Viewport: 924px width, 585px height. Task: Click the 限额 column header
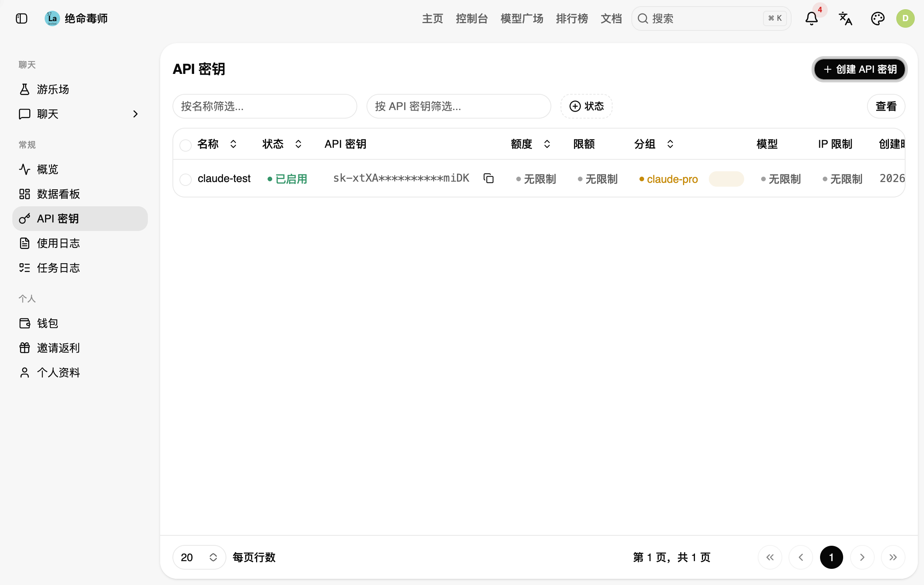click(584, 144)
